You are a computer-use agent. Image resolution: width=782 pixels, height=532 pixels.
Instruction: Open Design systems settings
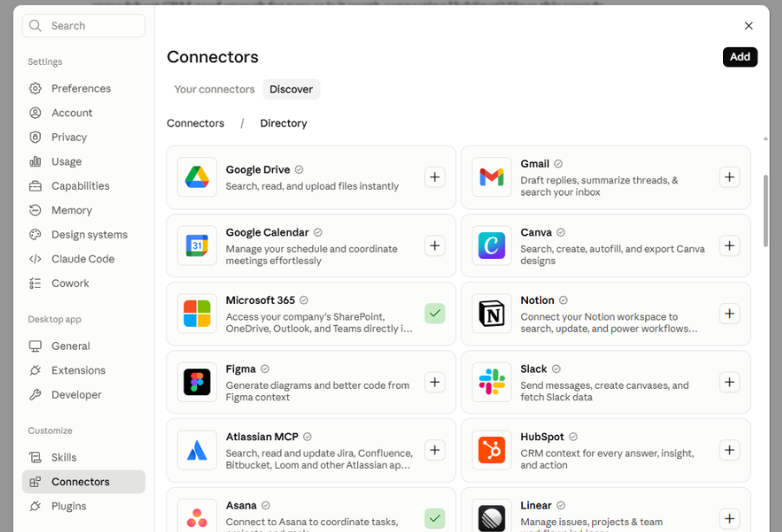[83, 234]
